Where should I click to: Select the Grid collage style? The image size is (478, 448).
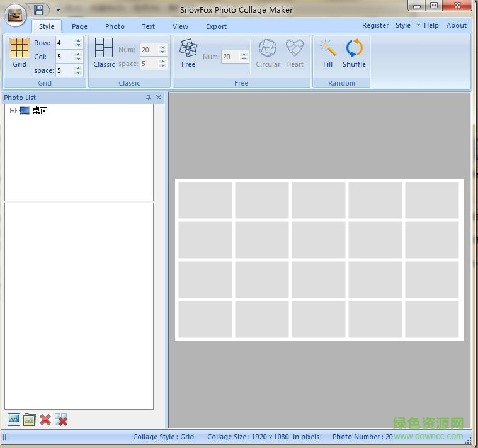click(20, 52)
